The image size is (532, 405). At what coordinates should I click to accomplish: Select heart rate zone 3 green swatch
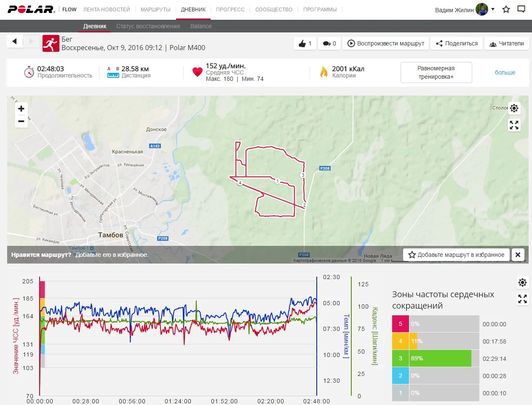pyautogui.click(x=400, y=358)
